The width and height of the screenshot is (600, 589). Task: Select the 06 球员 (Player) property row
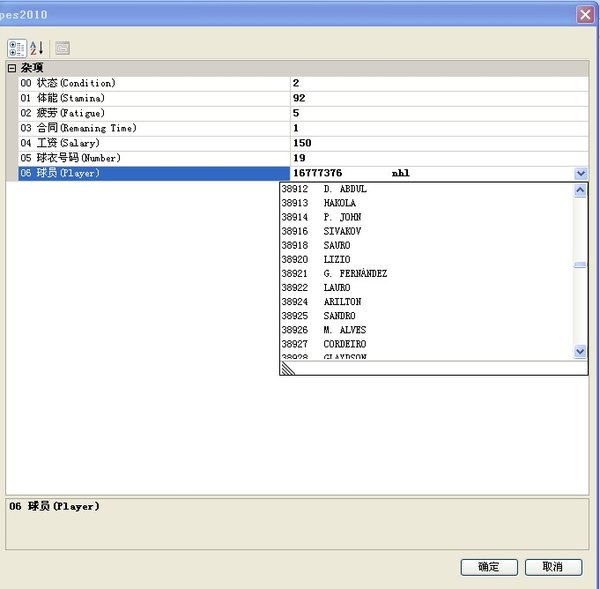click(154, 173)
